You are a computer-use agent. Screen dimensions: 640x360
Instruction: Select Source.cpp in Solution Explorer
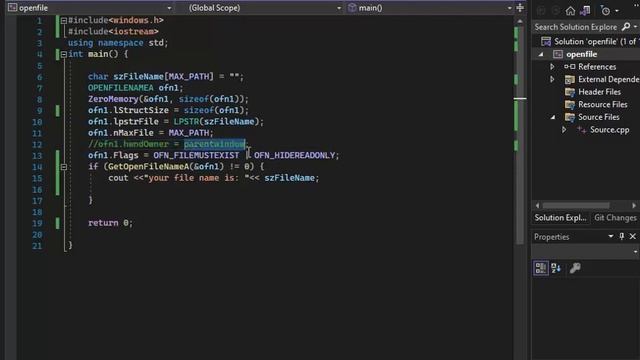609,130
